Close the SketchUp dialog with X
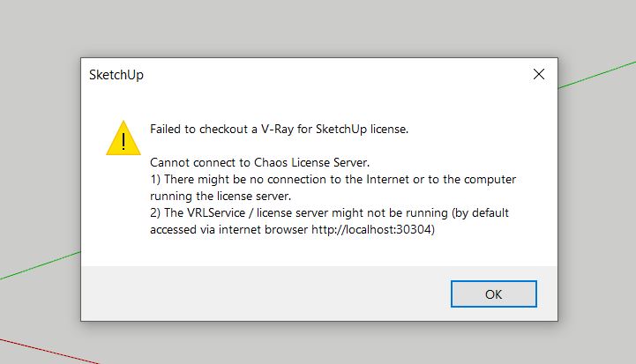 539,74
